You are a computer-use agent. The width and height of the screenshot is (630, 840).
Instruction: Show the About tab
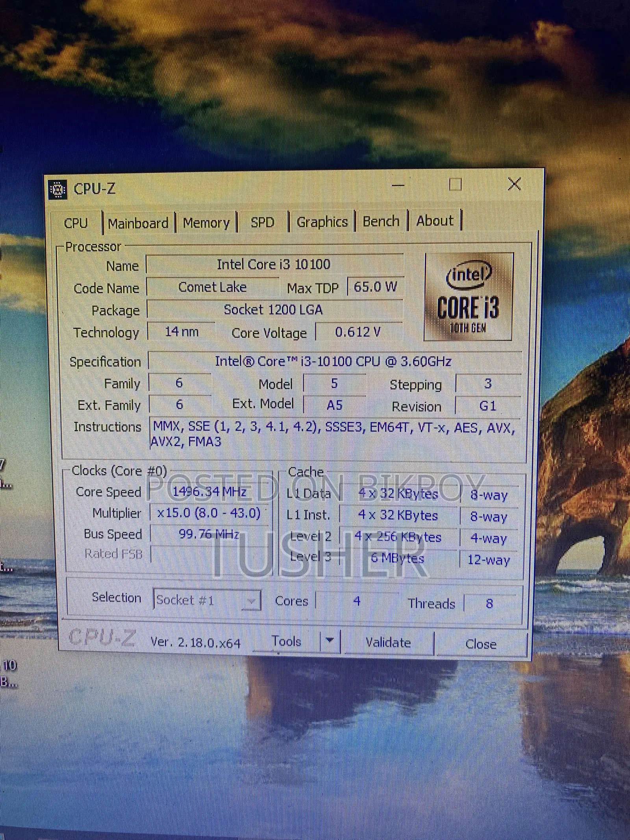click(435, 221)
